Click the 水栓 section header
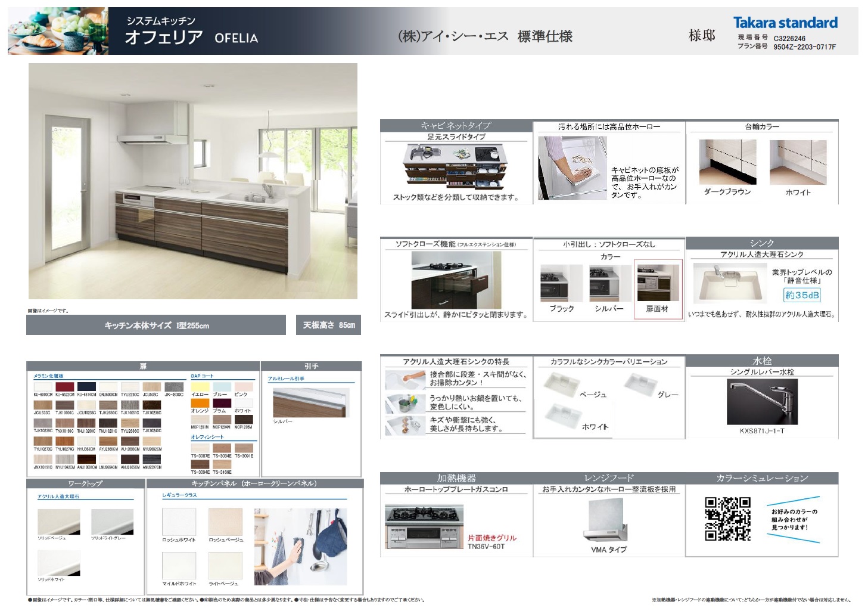The height and width of the screenshot is (611, 868). [x=762, y=360]
